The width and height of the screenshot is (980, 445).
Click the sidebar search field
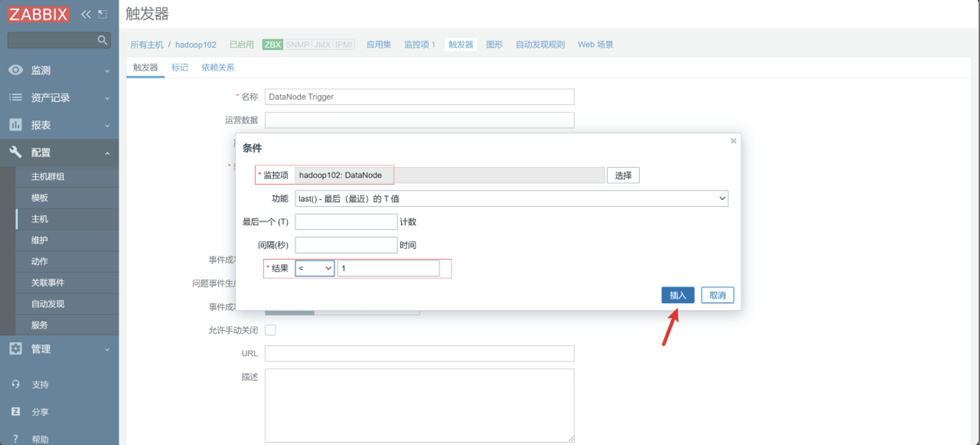(53, 40)
